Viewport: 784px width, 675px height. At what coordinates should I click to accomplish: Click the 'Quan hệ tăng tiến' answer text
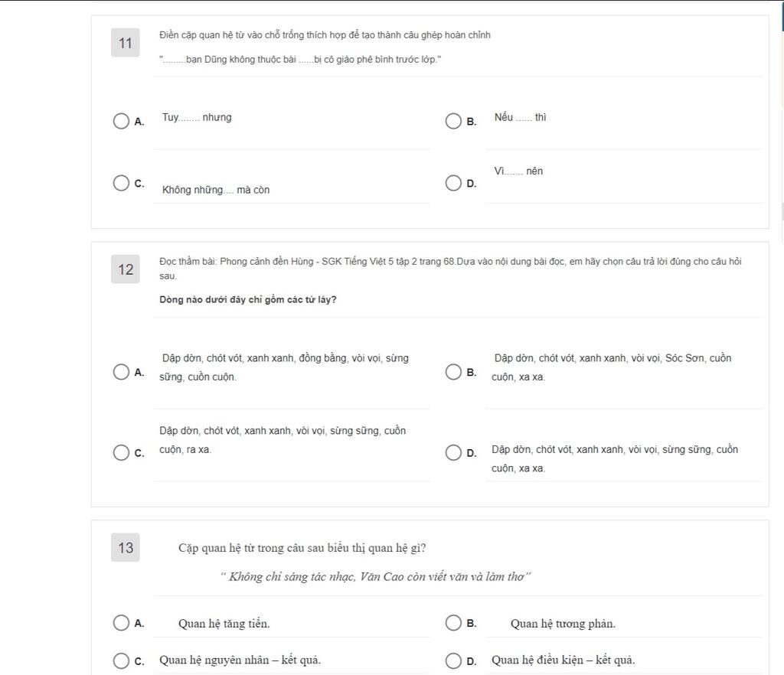[x=224, y=624]
